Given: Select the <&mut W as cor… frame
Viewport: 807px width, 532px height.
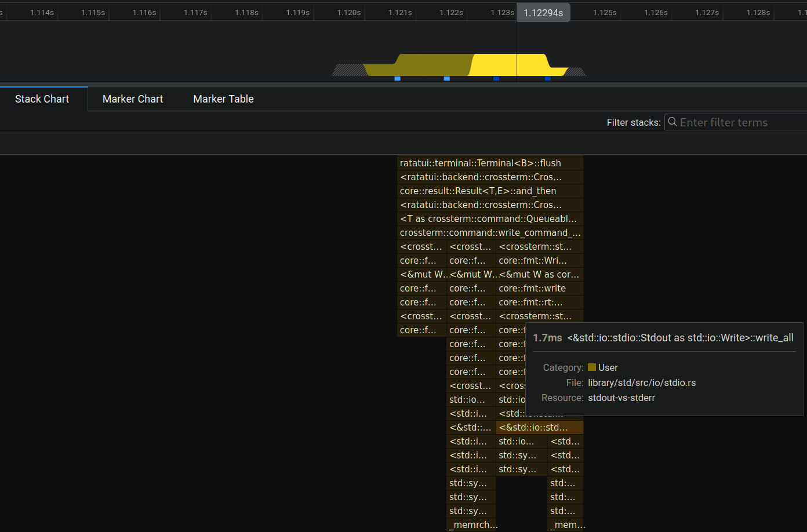Looking at the screenshot, I should [540, 274].
